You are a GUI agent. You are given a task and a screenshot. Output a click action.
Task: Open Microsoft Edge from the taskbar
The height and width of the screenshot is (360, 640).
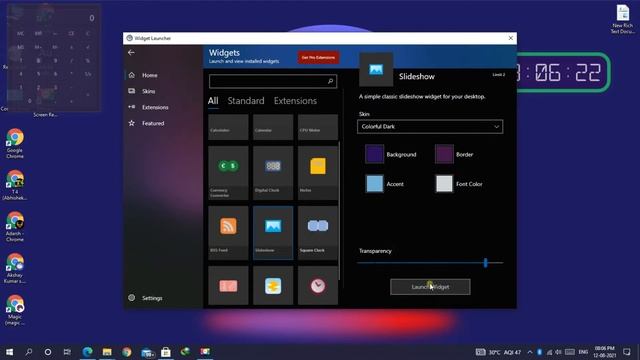tap(87, 352)
